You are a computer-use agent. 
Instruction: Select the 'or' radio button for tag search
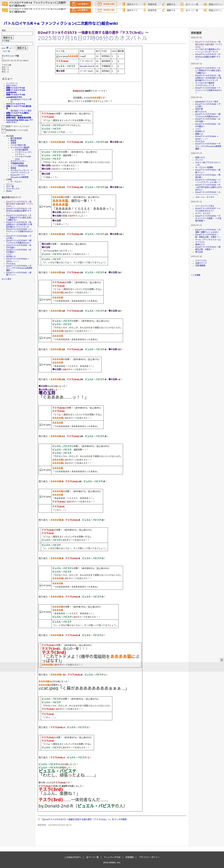[x=13, y=47]
